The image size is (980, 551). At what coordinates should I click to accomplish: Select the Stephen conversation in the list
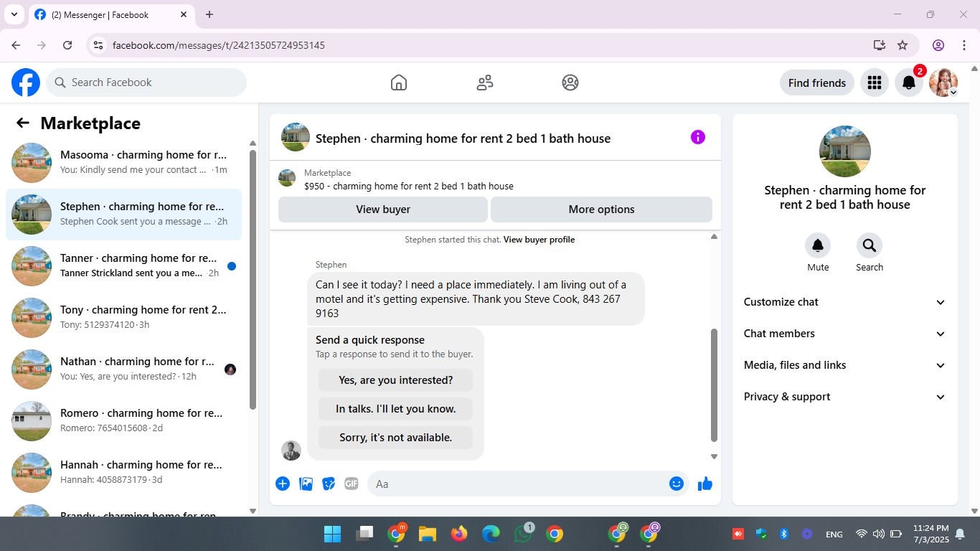(123, 215)
